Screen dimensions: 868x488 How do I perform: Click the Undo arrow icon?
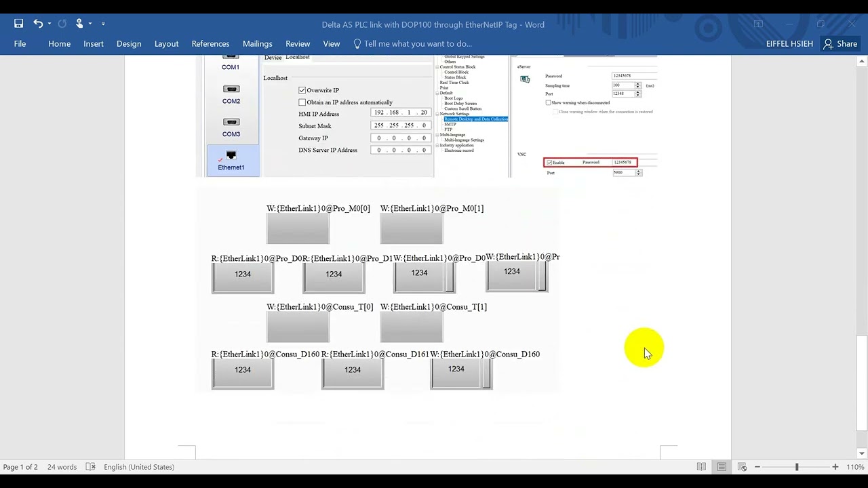[38, 24]
